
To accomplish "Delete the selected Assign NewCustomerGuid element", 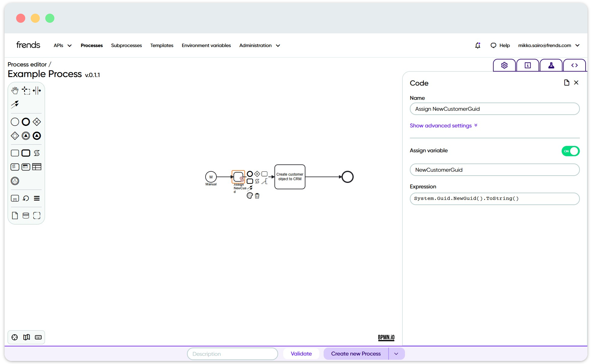I will 257,196.
